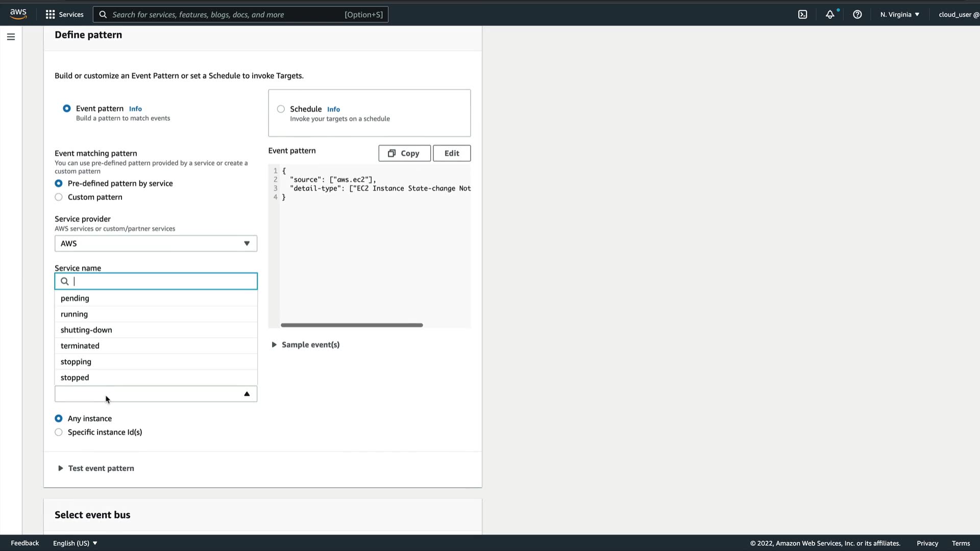Open the N. Virginia region selector
The width and height of the screenshot is (980, 551).
(x=899, y=14)
